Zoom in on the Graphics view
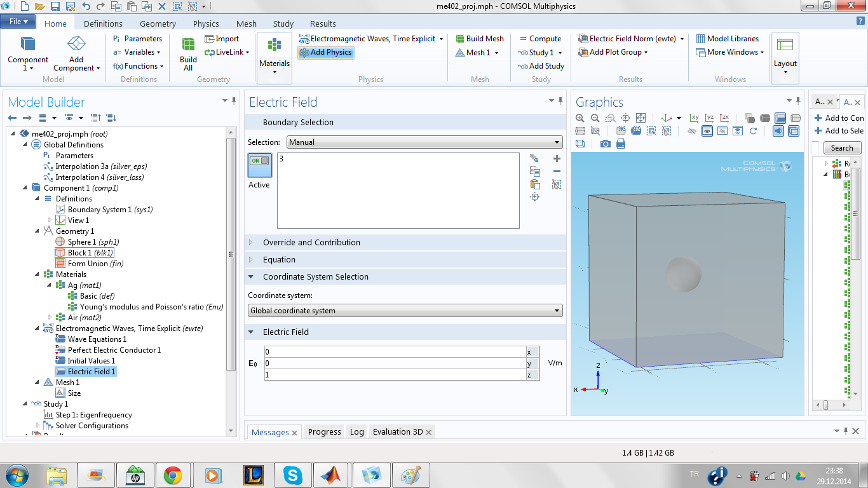This screenshot has width=868, height=488. (x=580, y=118)
